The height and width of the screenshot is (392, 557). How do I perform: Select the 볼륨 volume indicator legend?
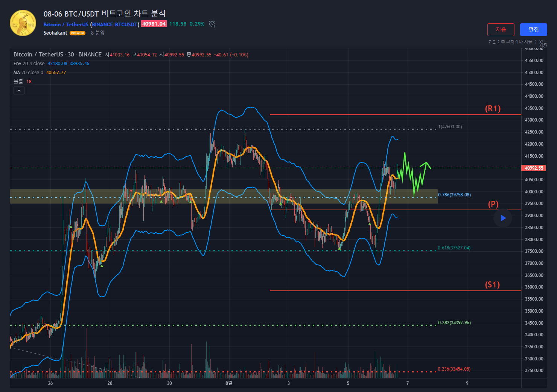pyautogui.click(x=18, y=82)
